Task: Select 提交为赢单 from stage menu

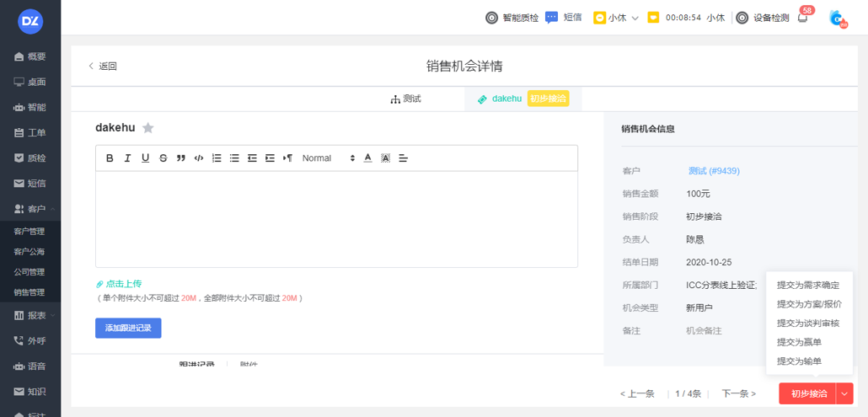Action: tap(799, 342)
